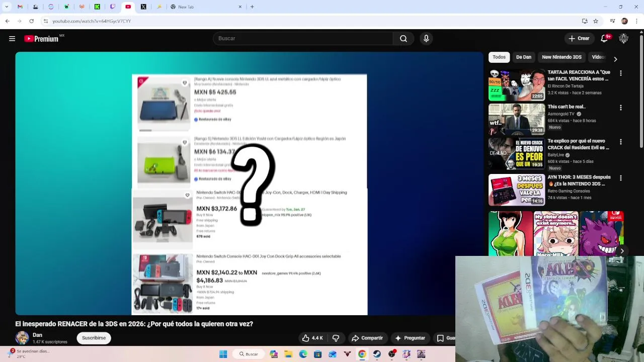Click '1.47 K suscriptores' text
Image resolution: width=644 pixels, height=362 pixels.
(50, 342)
